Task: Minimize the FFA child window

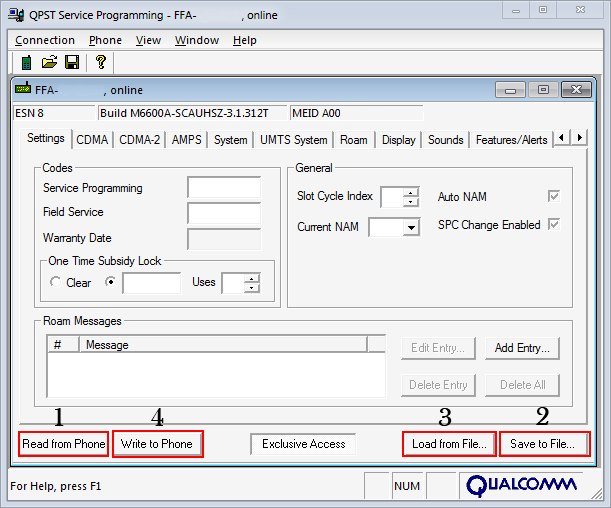Action: (x=510, y=90)
